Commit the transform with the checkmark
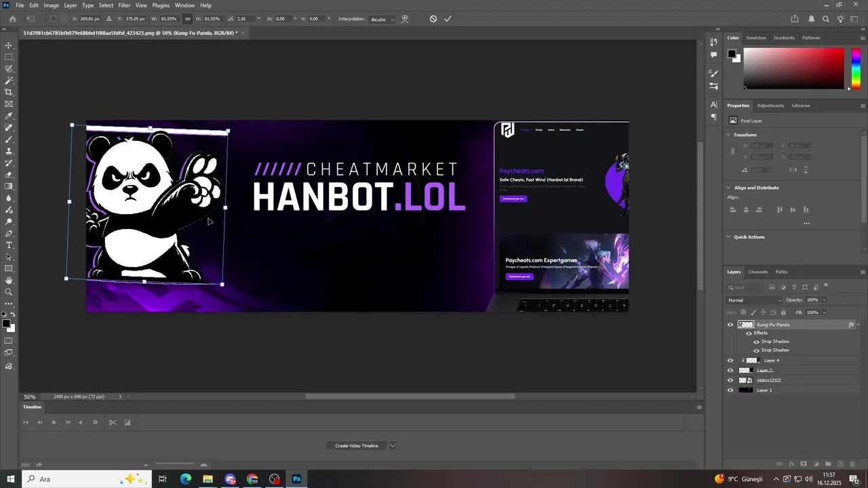This screenshot has width=868, height=488. pos(448,19)
